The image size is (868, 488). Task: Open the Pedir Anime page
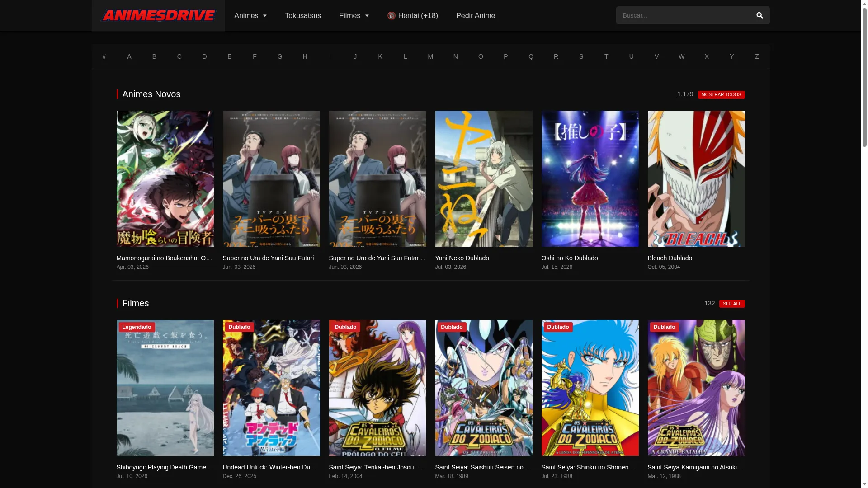tap(476, 16)
